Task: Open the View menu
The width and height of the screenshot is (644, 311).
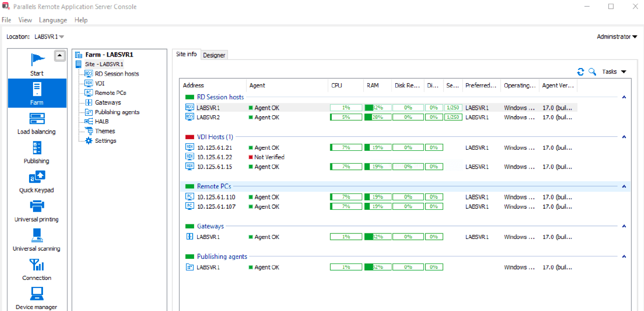Action: coord(25,20)
